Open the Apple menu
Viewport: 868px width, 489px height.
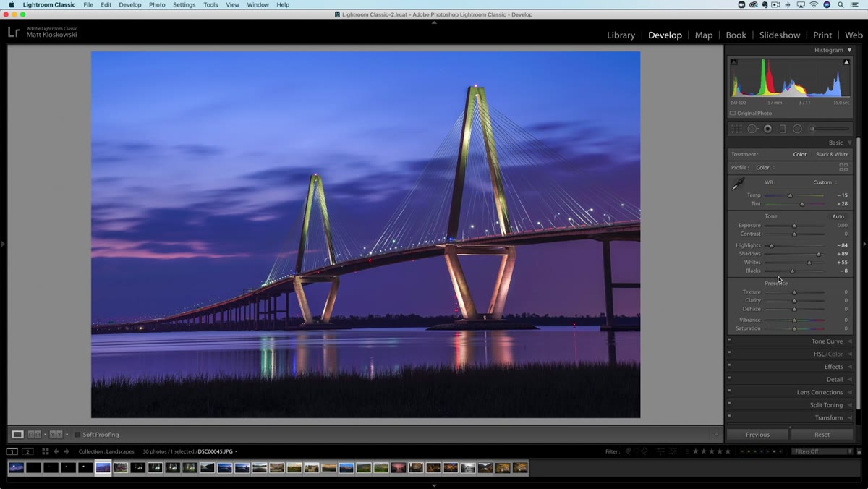click(x=11, y=4)
